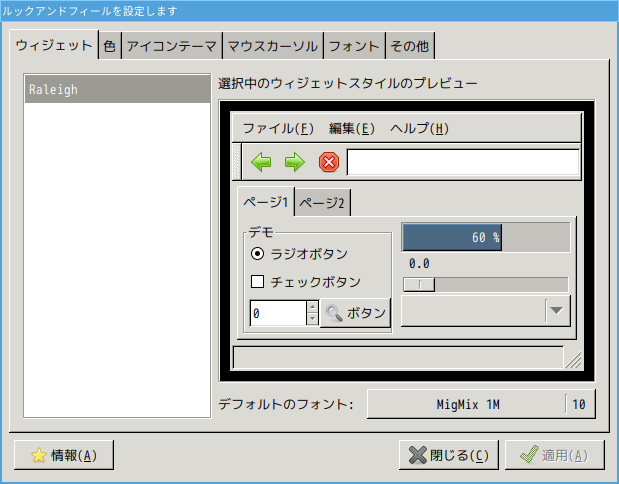Click the 適用(A) button
Image resolution: width=619 pixels, height=484 pixels.
(555, 455)
